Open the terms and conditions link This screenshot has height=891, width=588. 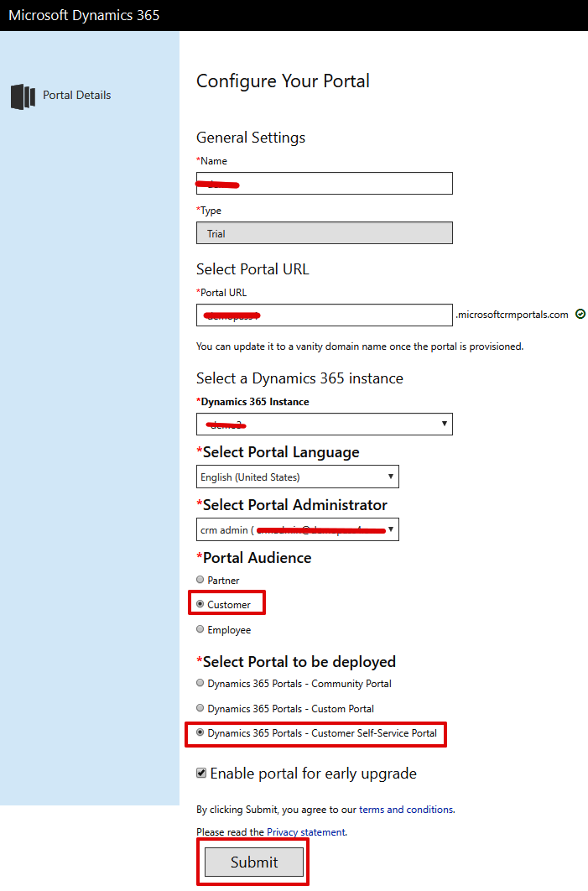pos(406,810)
